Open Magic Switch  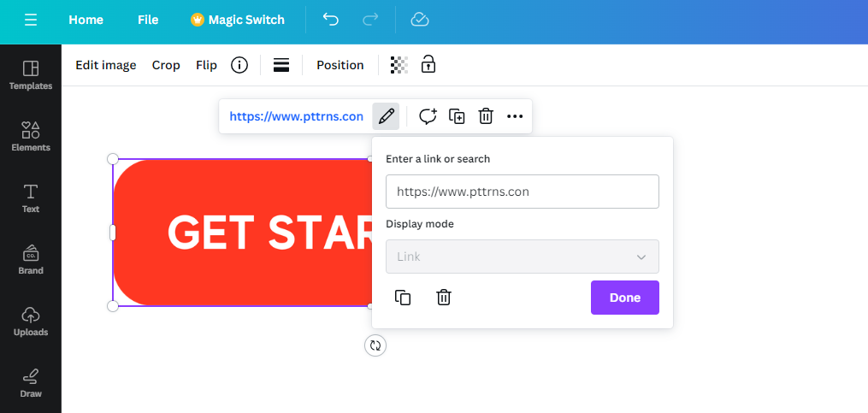click(x=238, y=20)
